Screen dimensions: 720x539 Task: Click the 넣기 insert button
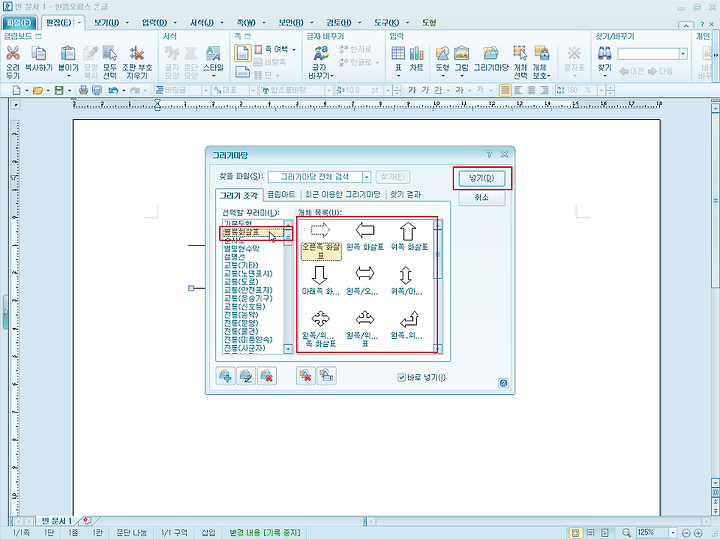(482, 178)
